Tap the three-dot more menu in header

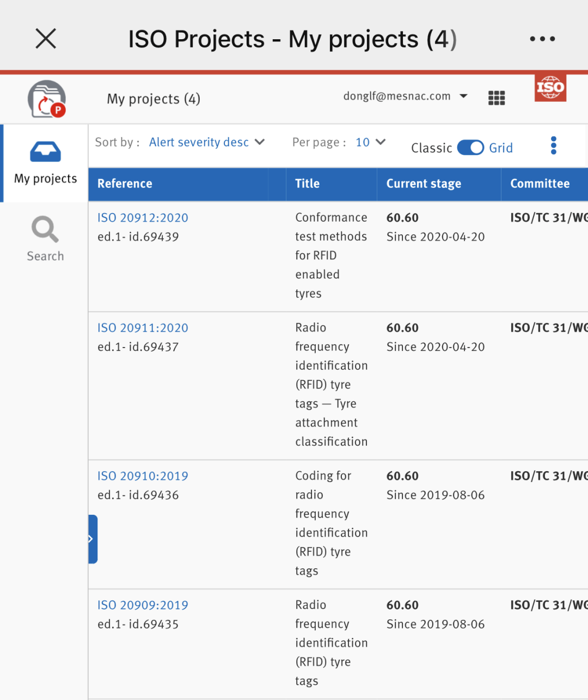pos(542,39)
